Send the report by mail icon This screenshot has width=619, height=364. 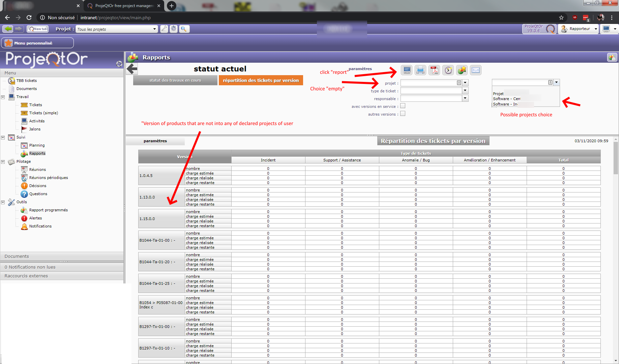click(475, 70)
